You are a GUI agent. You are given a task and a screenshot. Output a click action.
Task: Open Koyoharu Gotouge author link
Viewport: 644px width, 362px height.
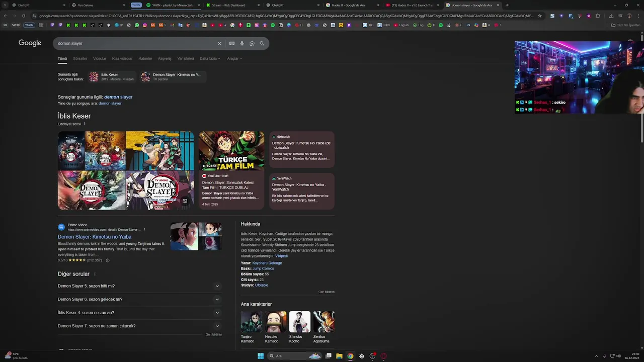267,263
